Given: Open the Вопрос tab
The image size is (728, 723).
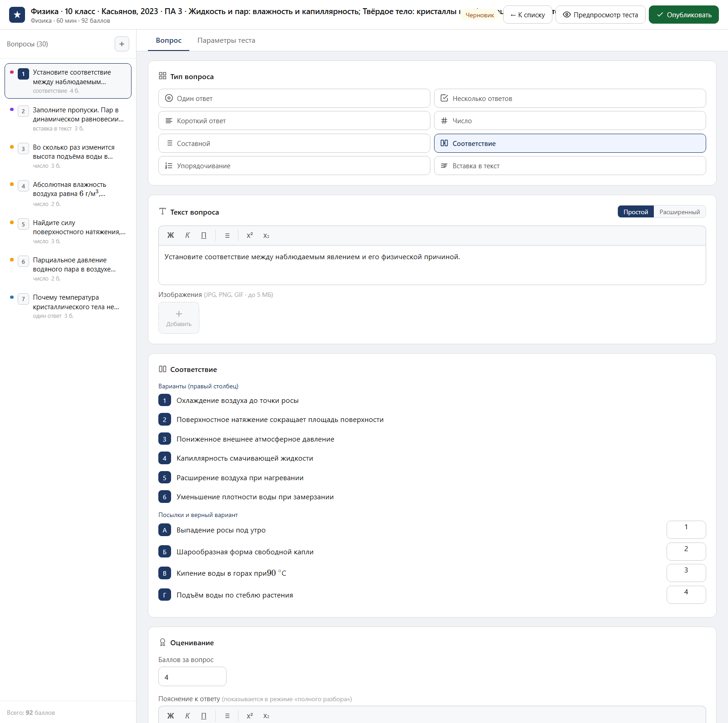Looking at the screenshot, I should 168,40.
